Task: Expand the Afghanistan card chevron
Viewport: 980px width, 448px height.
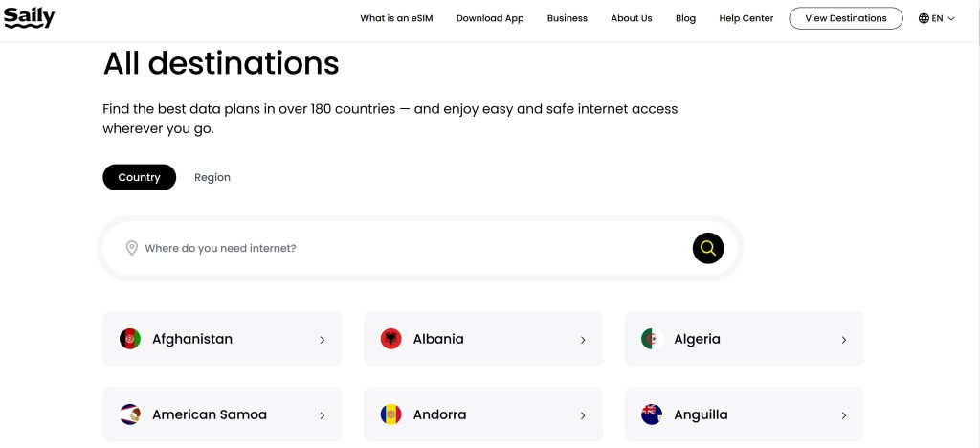Action: click(323, 340)
